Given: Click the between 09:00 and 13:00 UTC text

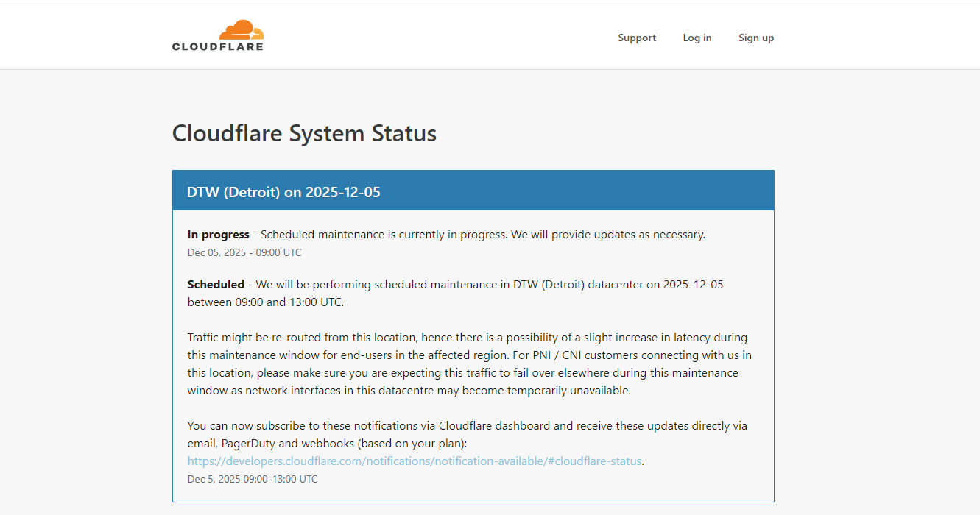Looking at the screenshot, I should 265,302.
